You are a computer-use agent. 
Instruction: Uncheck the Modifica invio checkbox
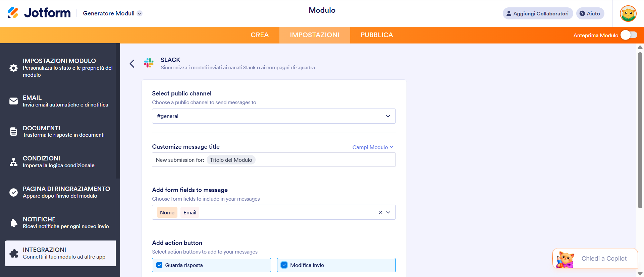[x=284, y=265]
